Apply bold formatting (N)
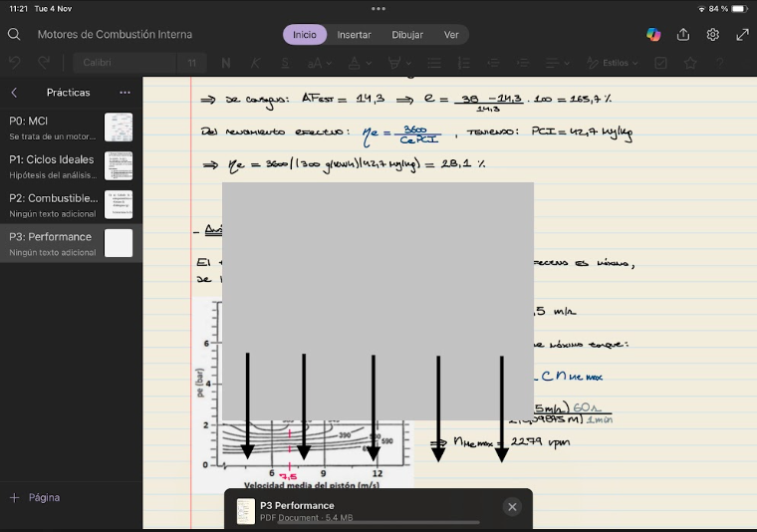 [225, 63]
